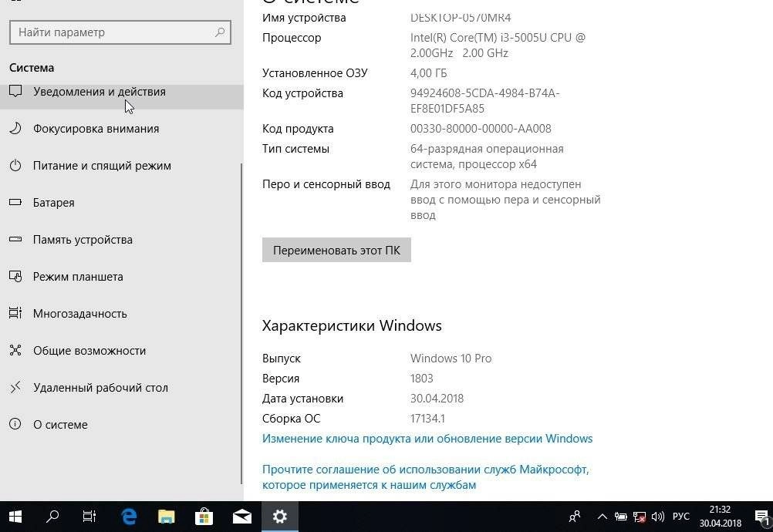
Task: Click the Код продукта label
Action: coord(298,129)
